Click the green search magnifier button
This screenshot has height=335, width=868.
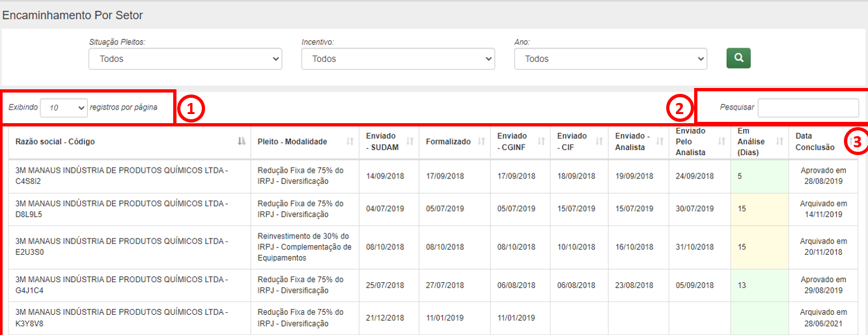(738, 57)
